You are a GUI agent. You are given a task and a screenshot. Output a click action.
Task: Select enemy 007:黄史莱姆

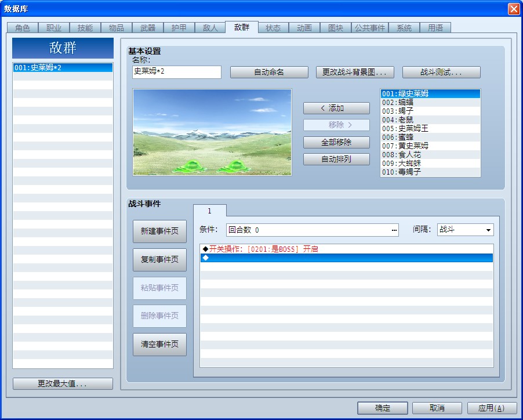[430, 146]
